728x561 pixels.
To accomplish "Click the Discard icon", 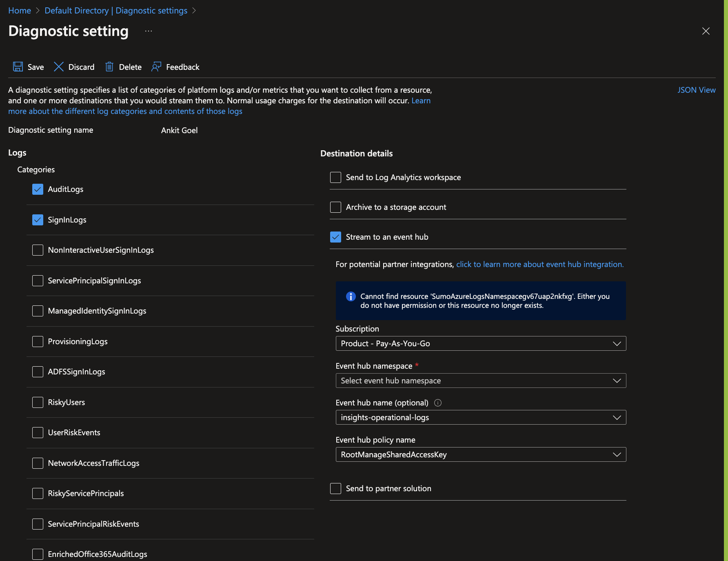I will [x=59, y=67].
